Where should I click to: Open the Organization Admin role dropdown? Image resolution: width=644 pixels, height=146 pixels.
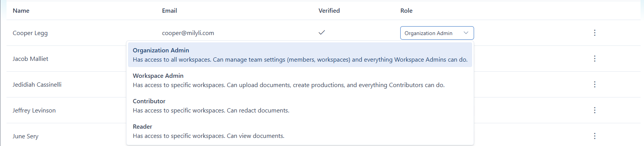437,33
